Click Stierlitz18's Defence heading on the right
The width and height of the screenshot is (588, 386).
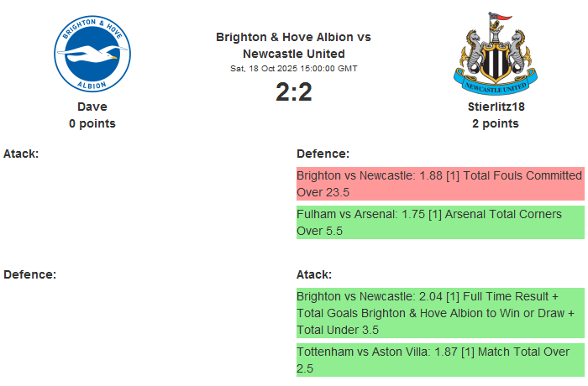coord(323,154)
